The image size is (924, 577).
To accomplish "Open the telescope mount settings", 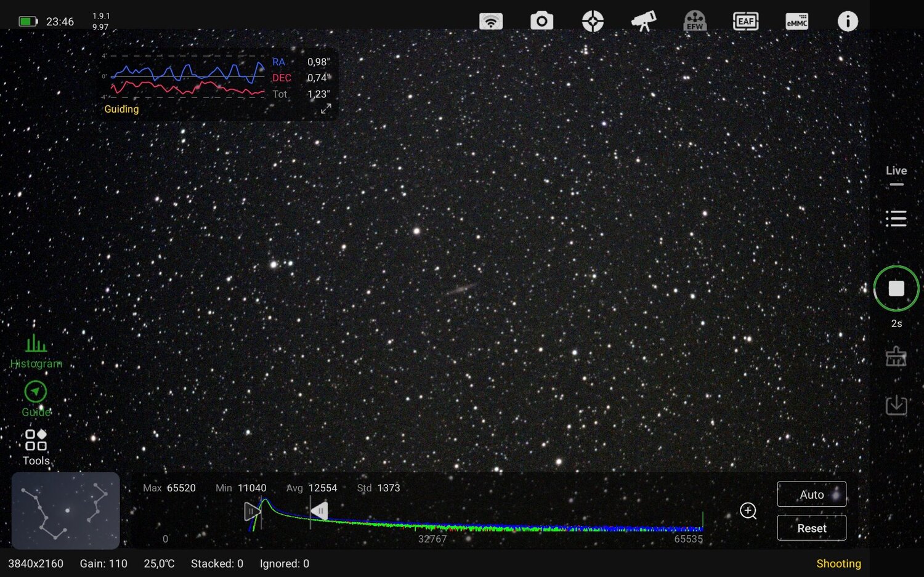I will (x=643, y=20).
